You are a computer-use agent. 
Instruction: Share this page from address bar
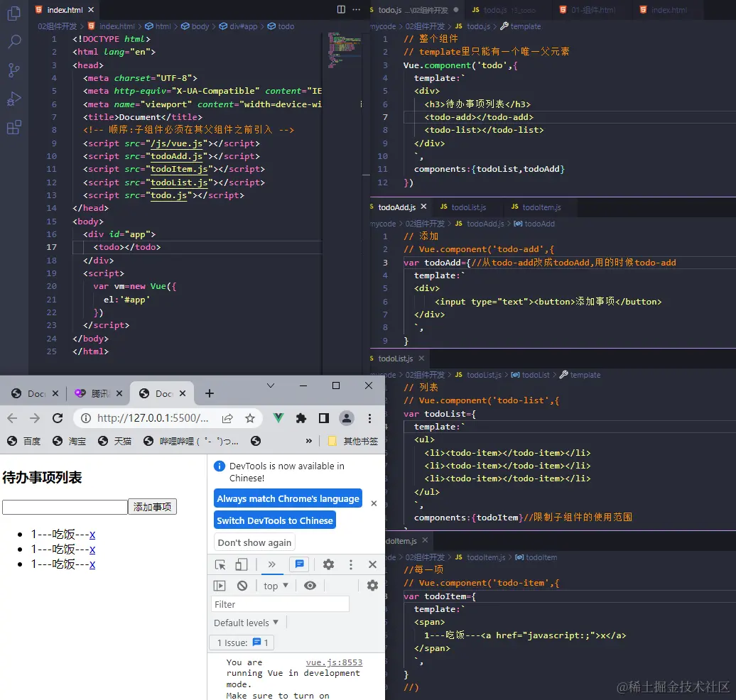click(227, 418)
